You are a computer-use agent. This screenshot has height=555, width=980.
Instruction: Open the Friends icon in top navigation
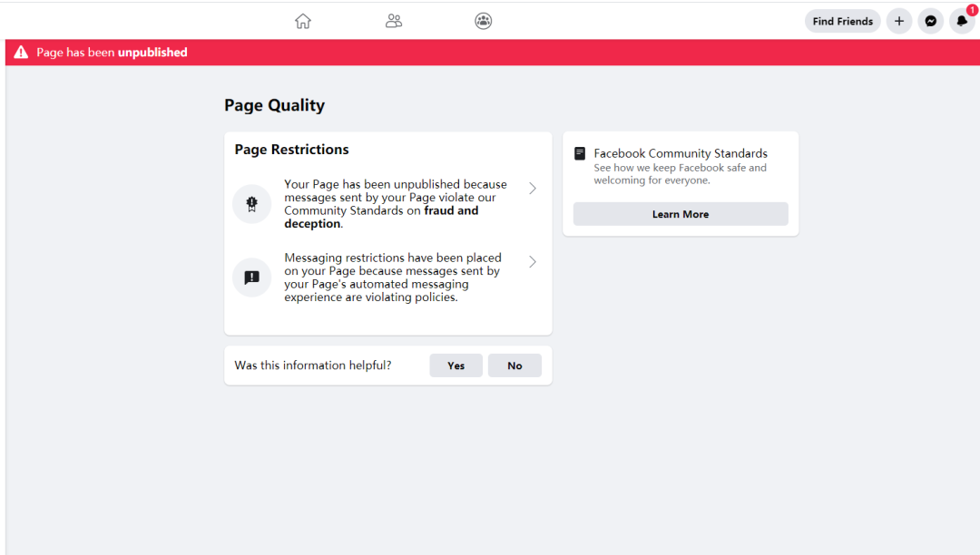(x=394, y=21)
